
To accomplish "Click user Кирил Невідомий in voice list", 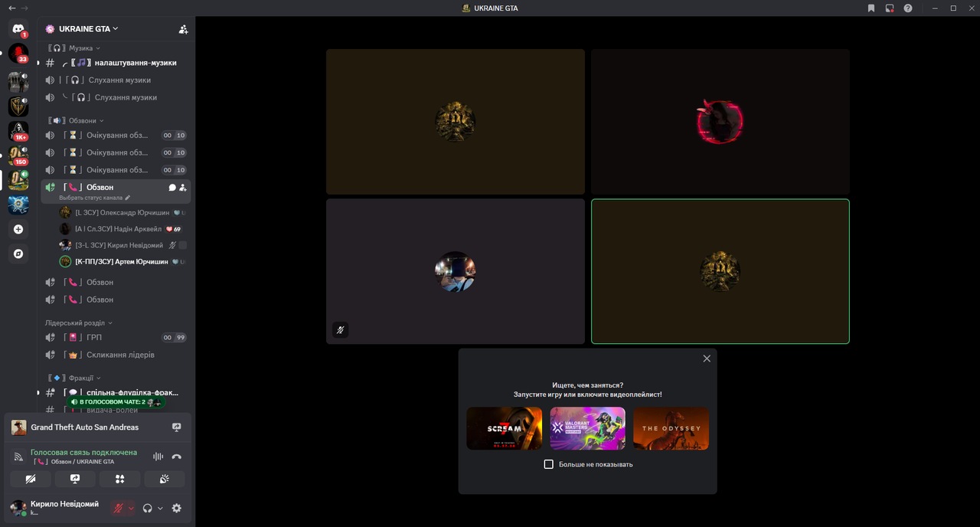I will [x=122, y=245].
